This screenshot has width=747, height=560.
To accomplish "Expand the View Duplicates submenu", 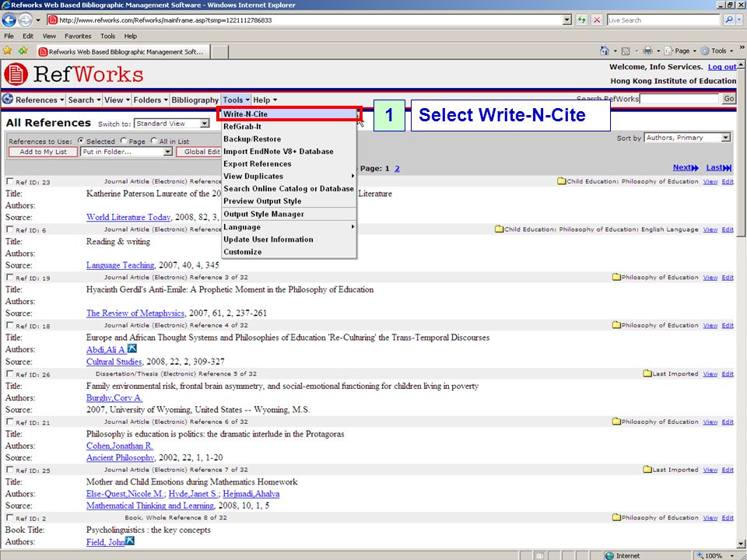I will (x=289, y=177).
